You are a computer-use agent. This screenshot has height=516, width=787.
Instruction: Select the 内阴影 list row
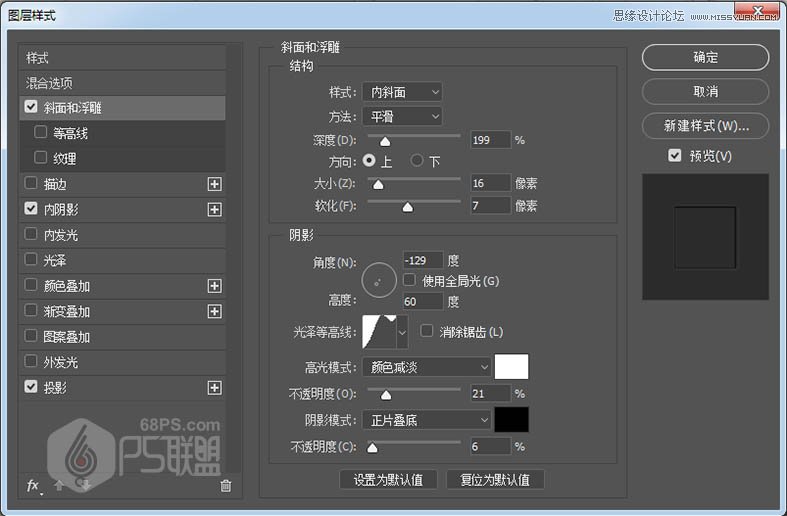tap(122, 209)
